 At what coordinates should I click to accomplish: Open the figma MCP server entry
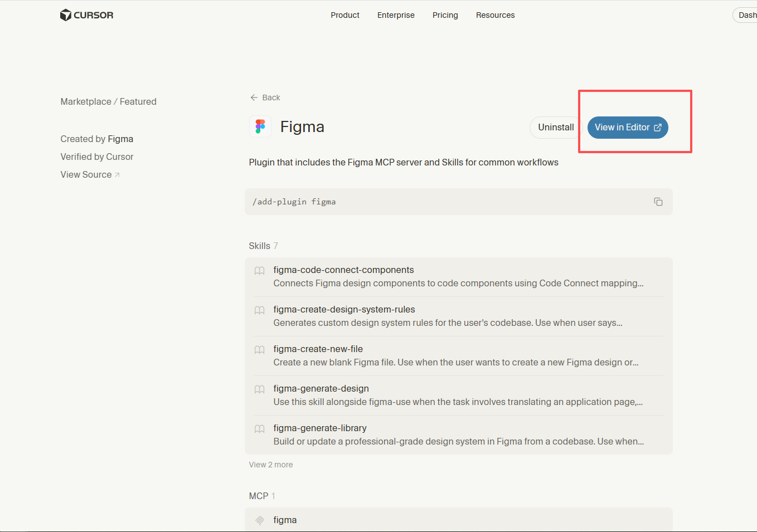459,520
